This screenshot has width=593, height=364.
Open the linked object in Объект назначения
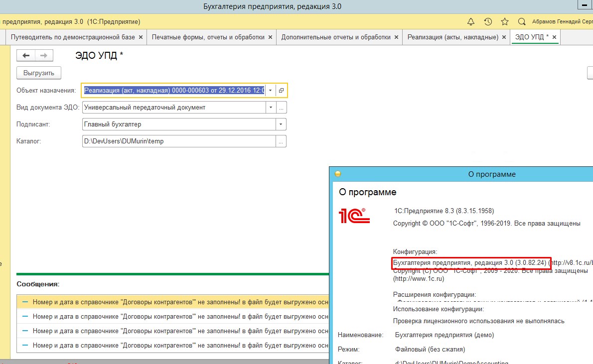281,90
